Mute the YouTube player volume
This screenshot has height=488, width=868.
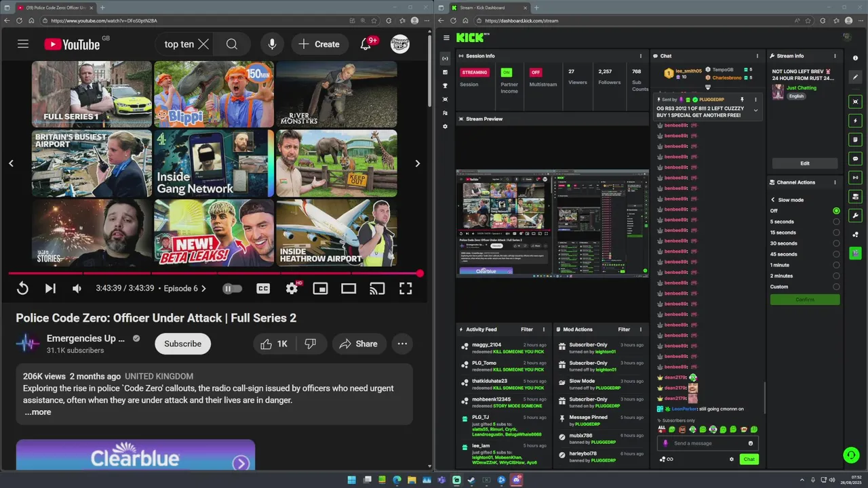pos(77,288)
